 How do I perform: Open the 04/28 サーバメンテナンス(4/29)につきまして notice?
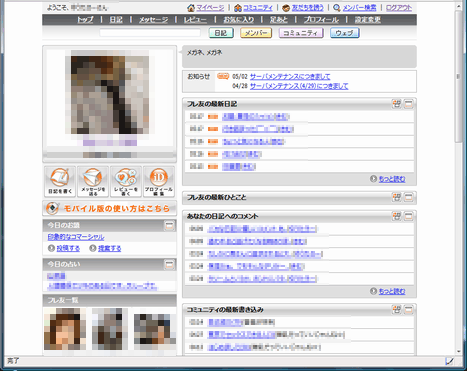(299, 86)
